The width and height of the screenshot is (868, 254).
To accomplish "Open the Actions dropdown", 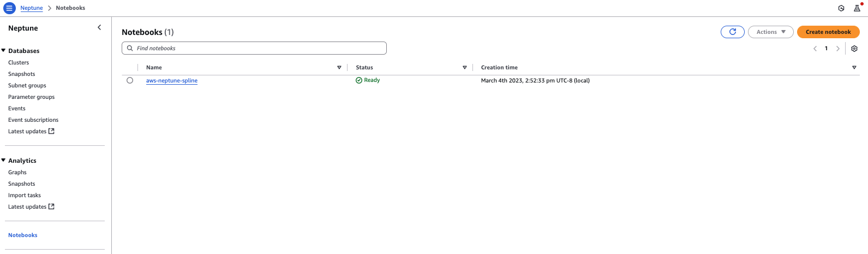I will tap(771, 32).
